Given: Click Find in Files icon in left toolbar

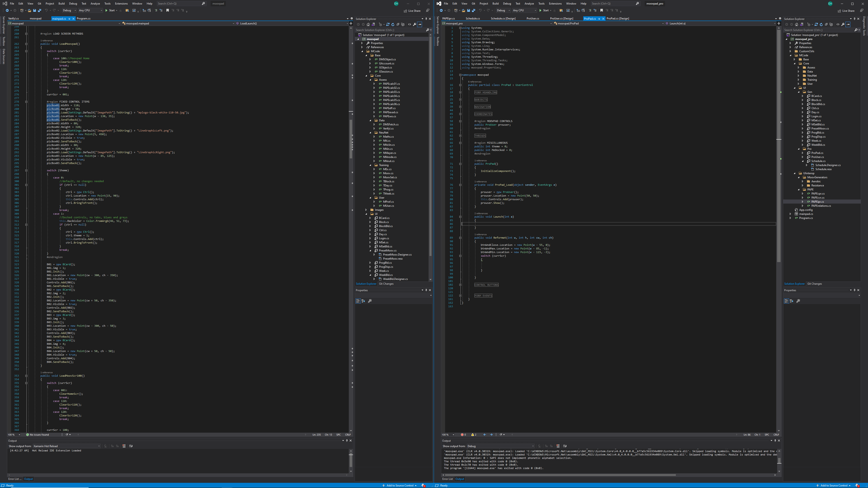Looking at the screenshot, I should (127, 10).
